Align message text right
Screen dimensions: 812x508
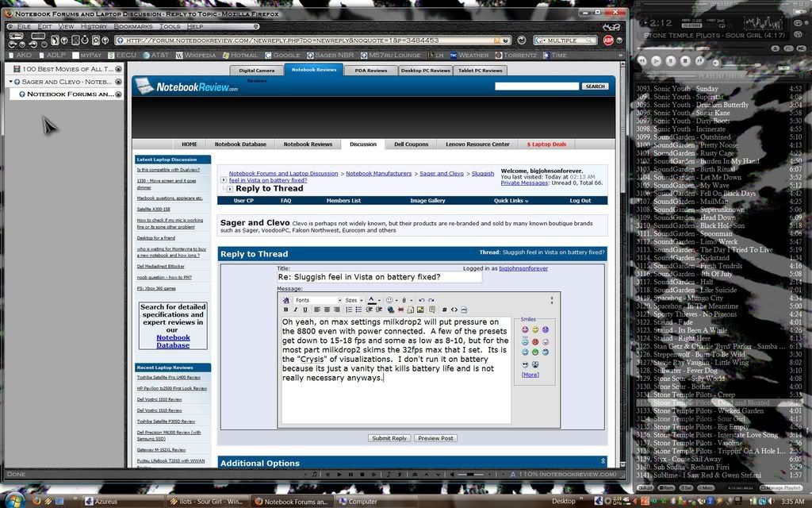tap(336, 310)
